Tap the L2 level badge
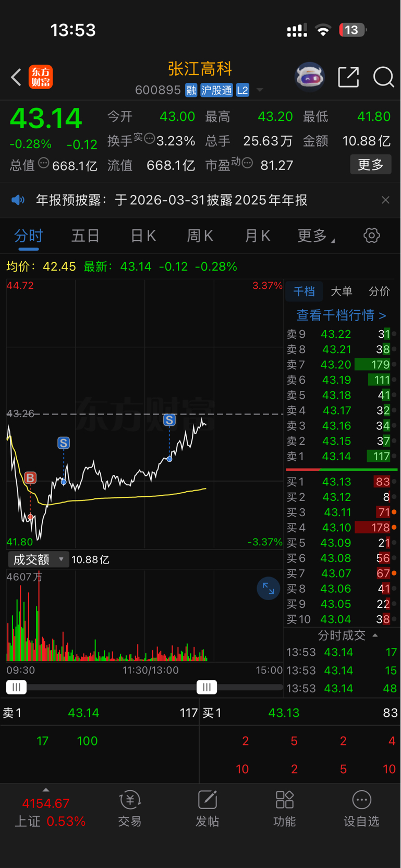This screenshot has width=401, height=868. pyautogui.click(x=242, y=90)
